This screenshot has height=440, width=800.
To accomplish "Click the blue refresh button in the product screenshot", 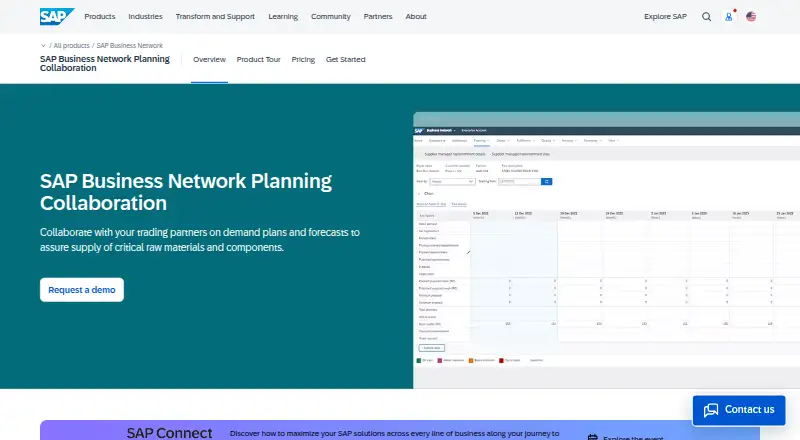I will pyautogui.click(x=546, y=182).
